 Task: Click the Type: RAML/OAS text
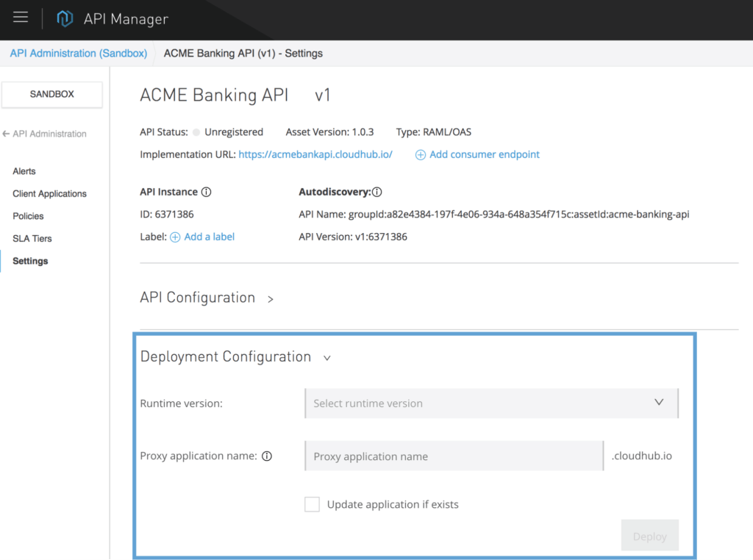tap(434, 132)
